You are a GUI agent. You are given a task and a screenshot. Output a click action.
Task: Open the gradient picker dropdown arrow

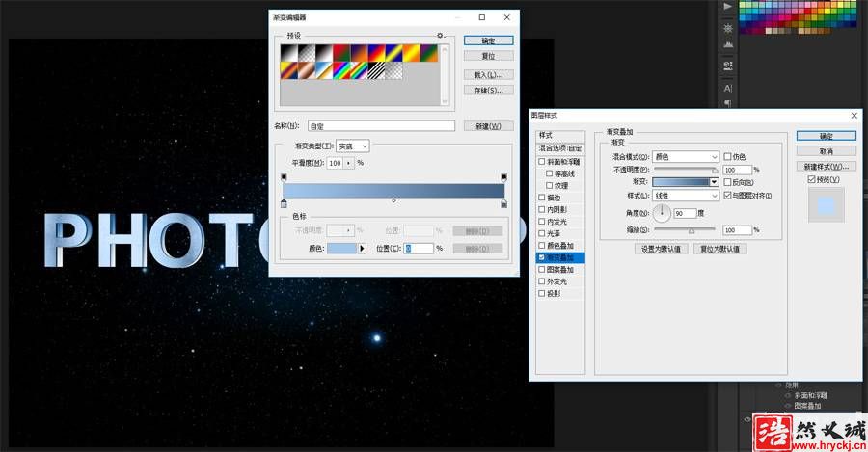714,182
